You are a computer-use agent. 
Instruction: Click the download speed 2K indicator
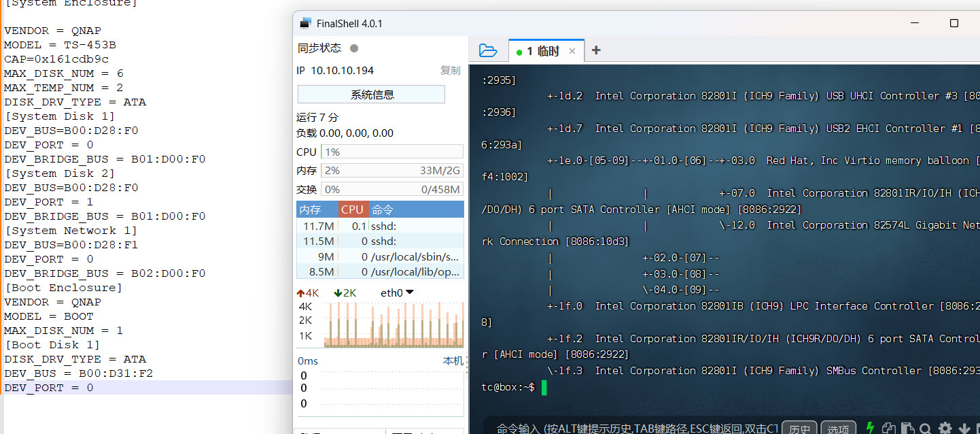coord(345,293)
